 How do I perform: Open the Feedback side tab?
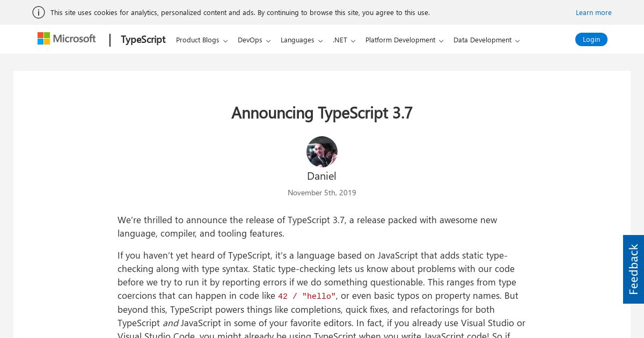click(x=633, y=269)
